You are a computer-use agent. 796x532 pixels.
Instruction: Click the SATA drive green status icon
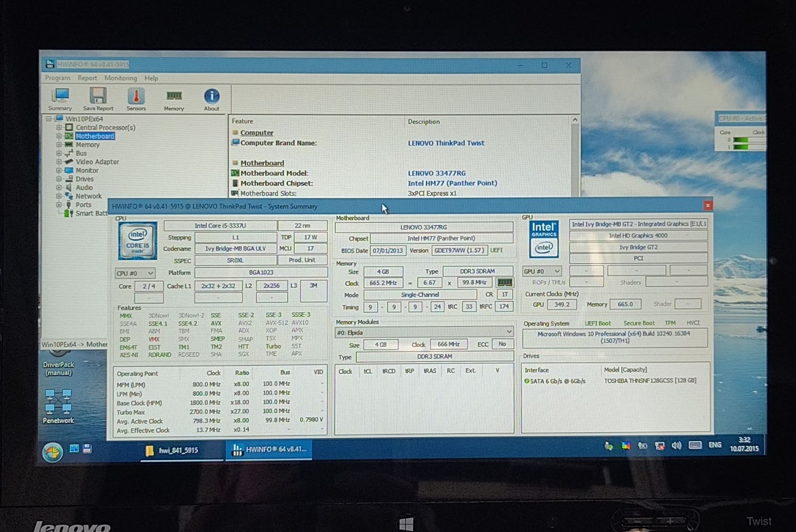pos(527,381)
